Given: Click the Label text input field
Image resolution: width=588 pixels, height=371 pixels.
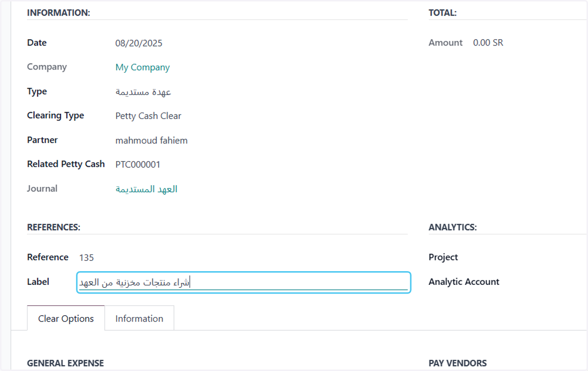Looking at the screenshot, I should point(244,282).
